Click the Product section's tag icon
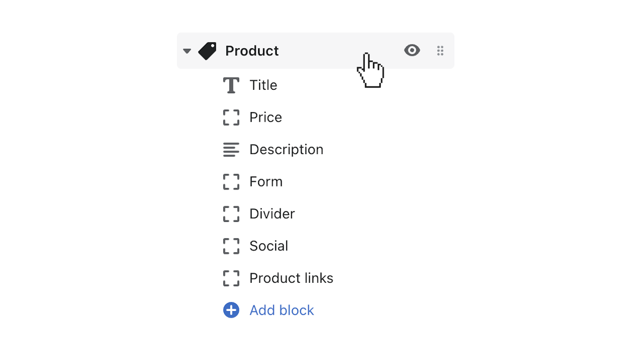 [208, 50]
